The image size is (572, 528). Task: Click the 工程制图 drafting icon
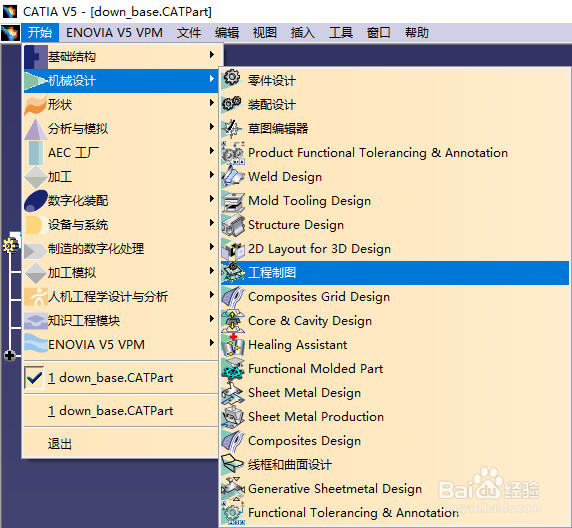pyautogui.click(x=233, y=273)
